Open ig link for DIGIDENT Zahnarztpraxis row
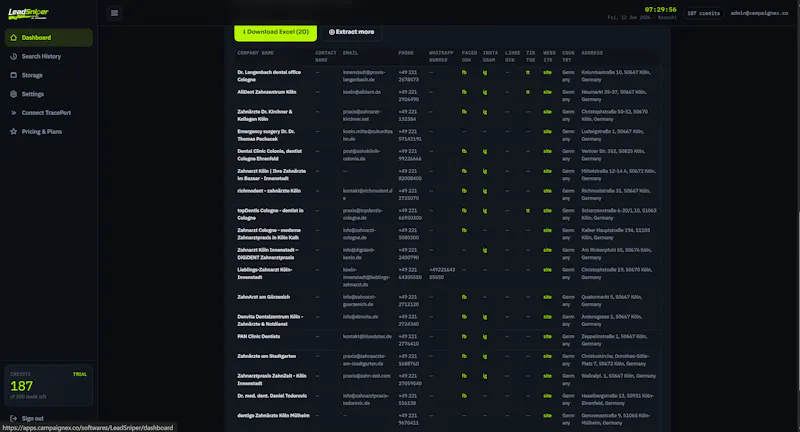Image resolution: width=800 pixels, height=432 pixels. click(x=485, y=250)
